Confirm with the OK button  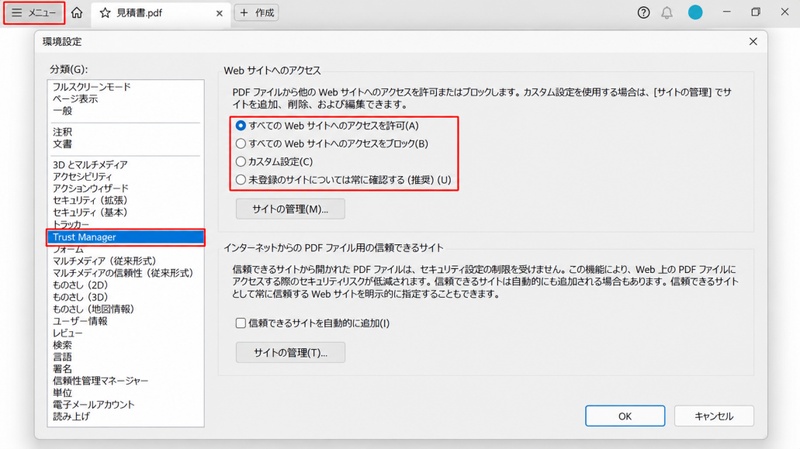pos(625,416)
